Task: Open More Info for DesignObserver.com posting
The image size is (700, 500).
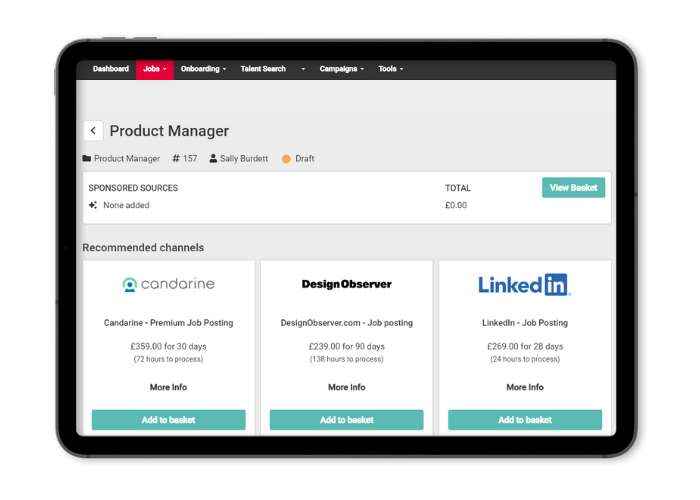Action: tap(346, 387)
